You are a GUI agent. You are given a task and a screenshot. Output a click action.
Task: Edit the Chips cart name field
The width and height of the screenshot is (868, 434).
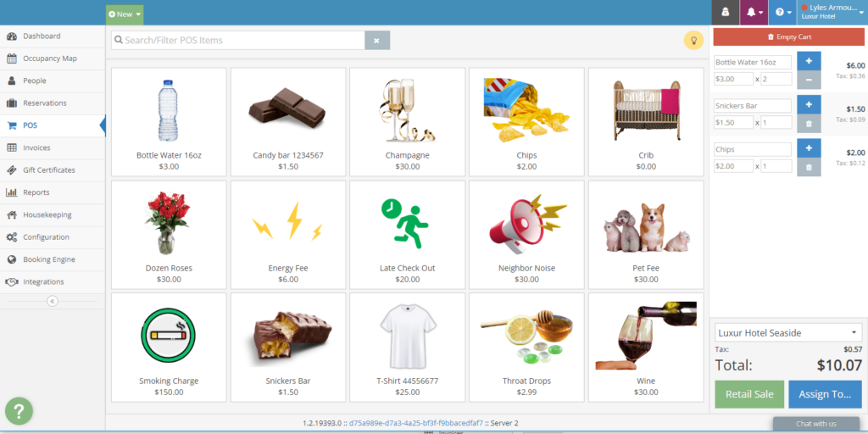coord(753,149)
